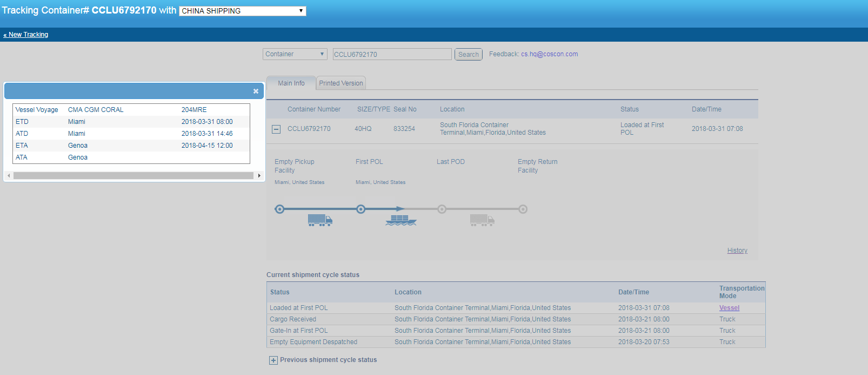Click the Vessel transportation mode link
868x375 pixels.
[729, 308]
